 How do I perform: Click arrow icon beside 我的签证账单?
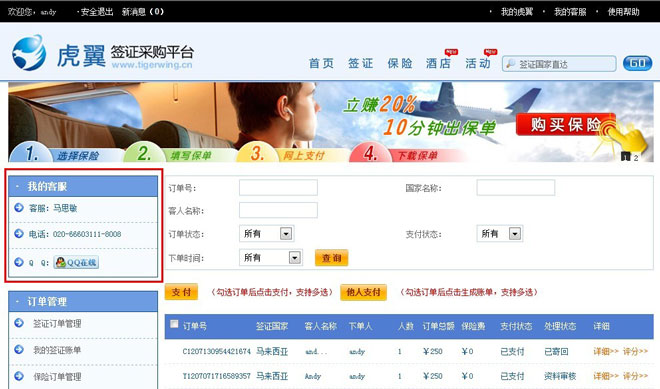(x=19, y=349)
